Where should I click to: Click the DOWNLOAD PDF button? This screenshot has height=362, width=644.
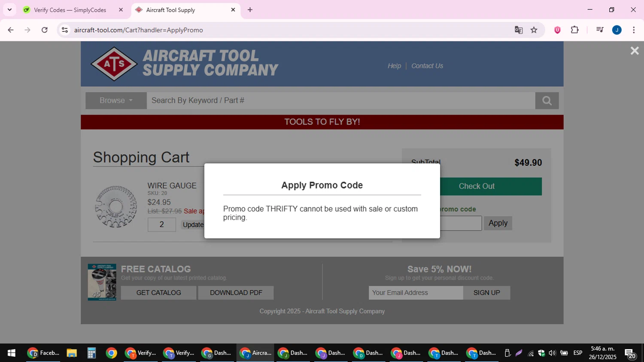pyautogui.click(x=236, y=293)
